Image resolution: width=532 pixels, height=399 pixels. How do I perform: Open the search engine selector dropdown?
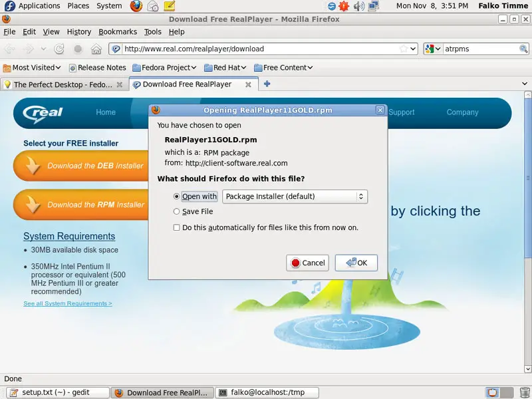click(x=433, y=49)
